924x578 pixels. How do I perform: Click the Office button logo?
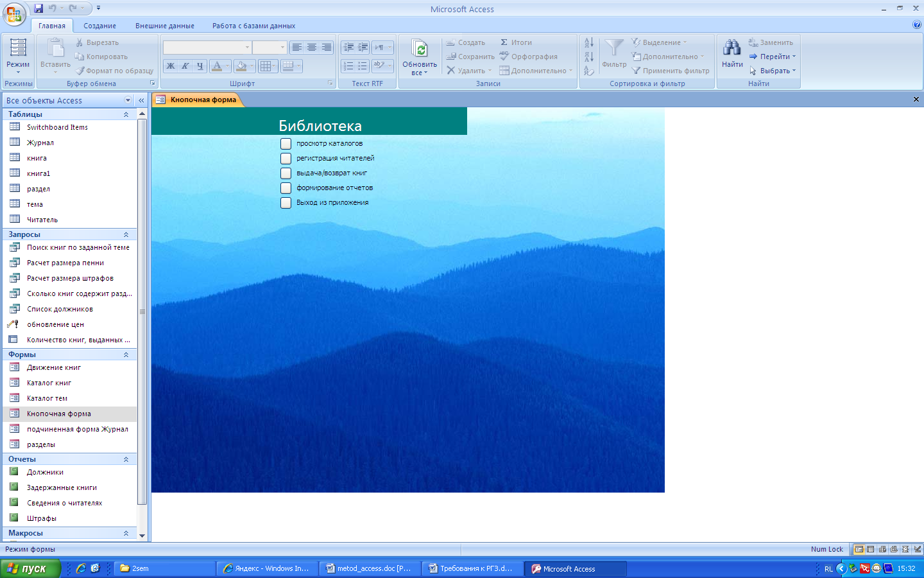14,14
